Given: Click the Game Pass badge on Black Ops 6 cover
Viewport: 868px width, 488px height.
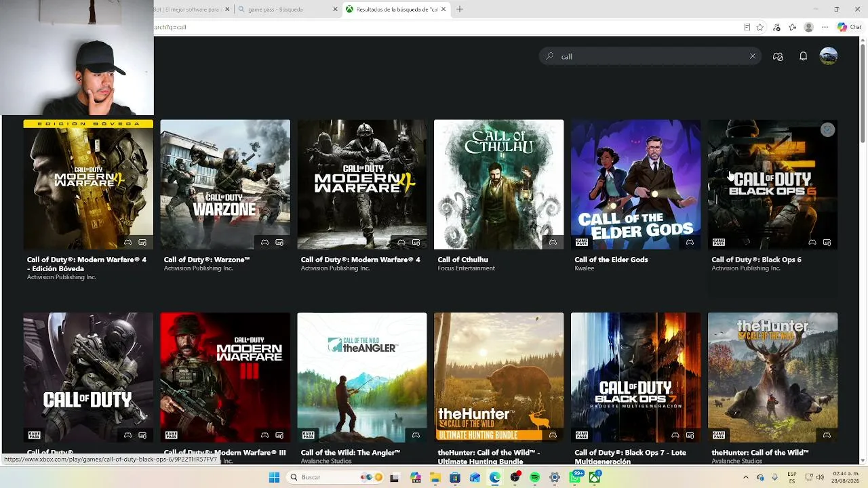Looking at the screenshot, I should pyautogui.click(x=719, y=242).
